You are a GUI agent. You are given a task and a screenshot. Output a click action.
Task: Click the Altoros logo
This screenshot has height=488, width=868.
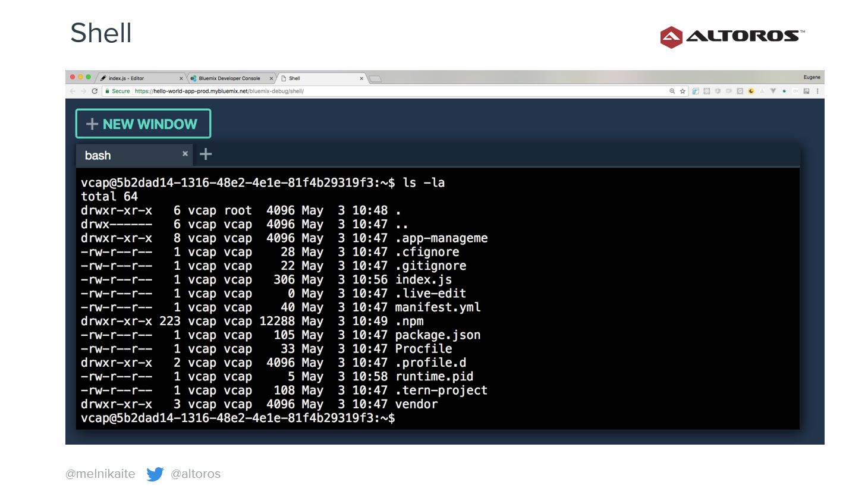(x=732, y=37)
